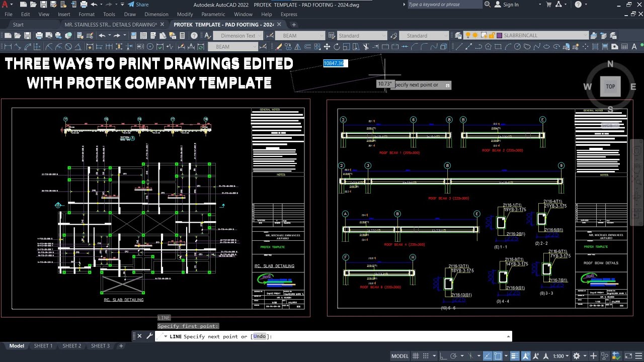Select the Multiline Text A tool
Image resolution: width=644 pixels, height=362 pixels.
634,47
